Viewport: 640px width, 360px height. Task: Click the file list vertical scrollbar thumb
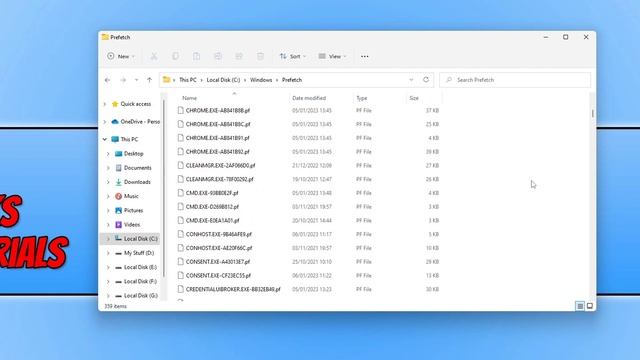click(x=592, y=113)
